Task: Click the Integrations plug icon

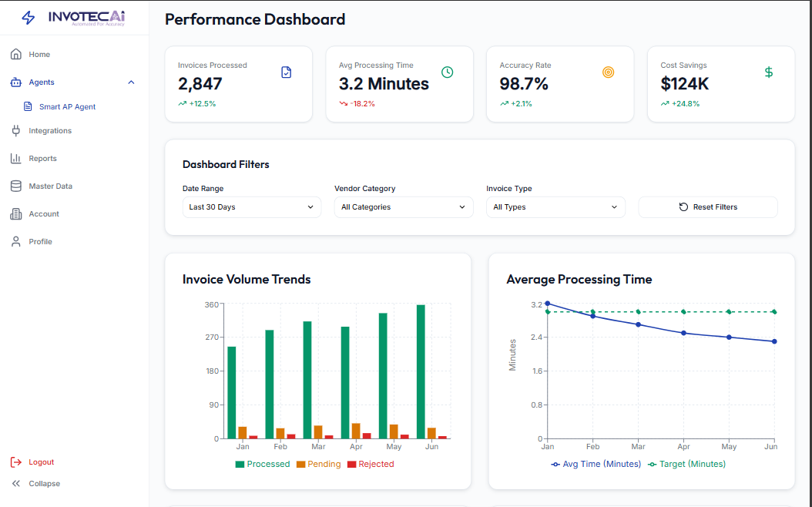Action: (x=15, y=131)
